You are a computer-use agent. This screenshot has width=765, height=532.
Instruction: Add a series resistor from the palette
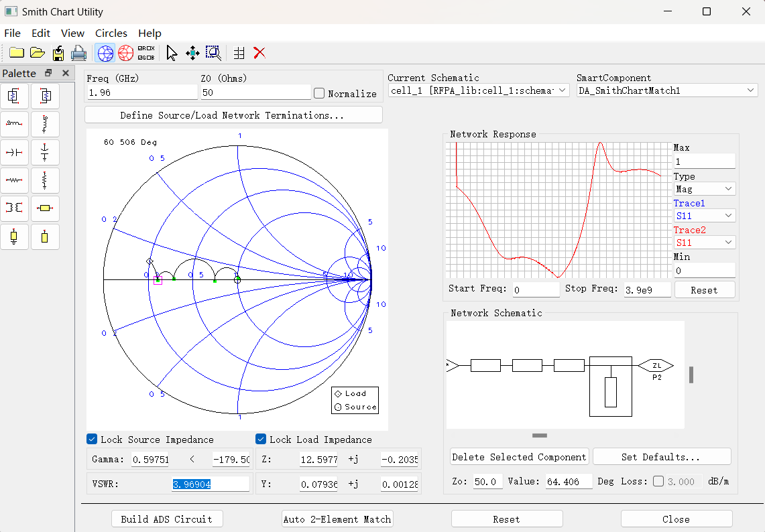pos(15,180)
